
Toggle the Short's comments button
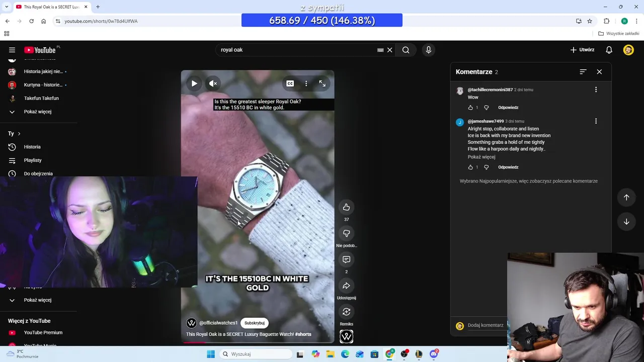click(x=346, y=259)
